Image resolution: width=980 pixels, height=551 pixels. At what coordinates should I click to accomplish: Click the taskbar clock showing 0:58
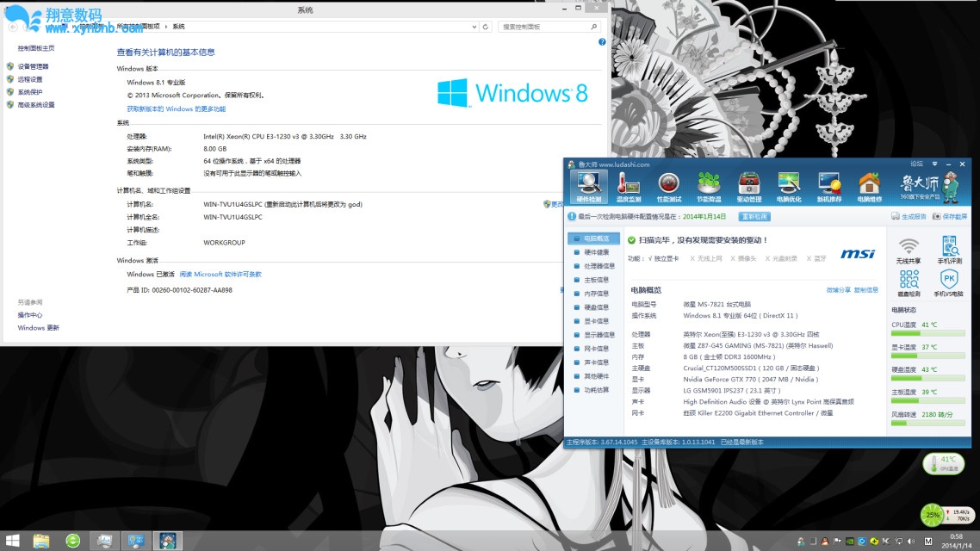coord(956,541)
